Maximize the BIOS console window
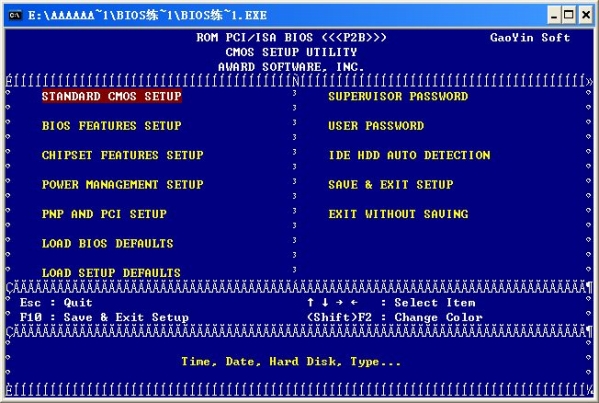 (569, 15)
